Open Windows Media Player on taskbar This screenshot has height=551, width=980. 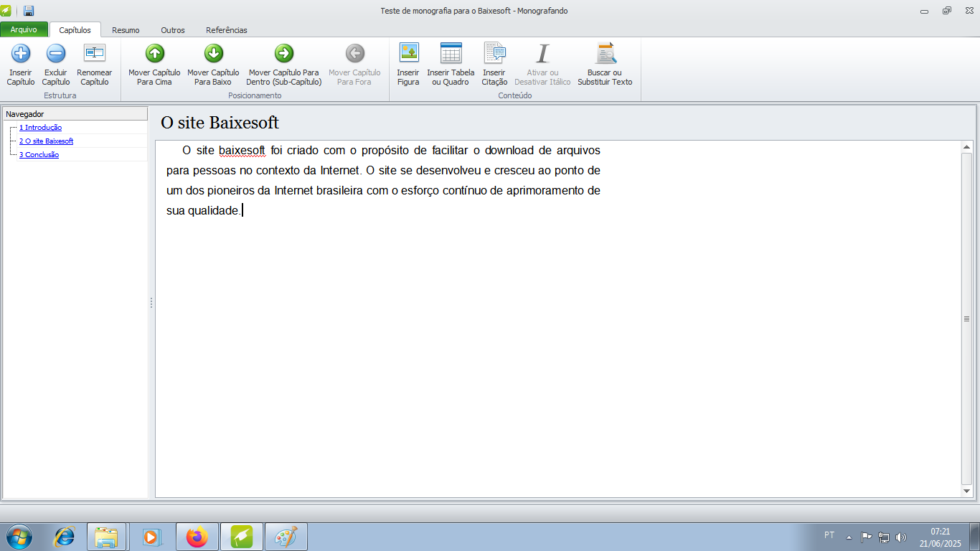point(151,537)
